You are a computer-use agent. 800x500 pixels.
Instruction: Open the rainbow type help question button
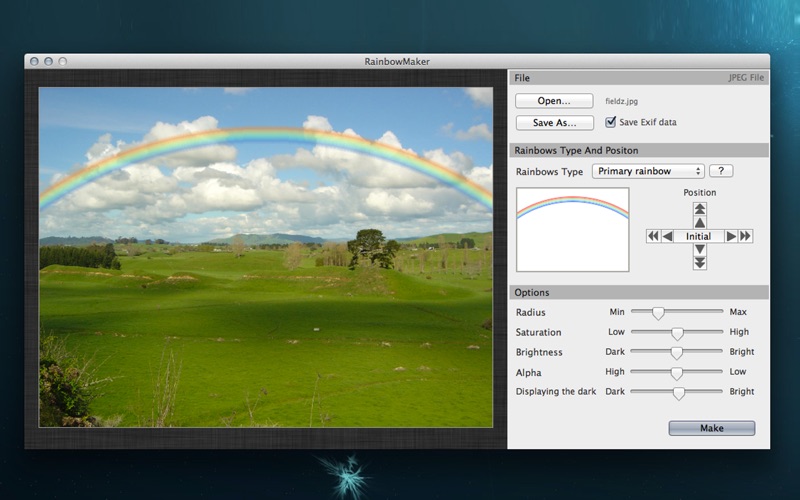720,171
